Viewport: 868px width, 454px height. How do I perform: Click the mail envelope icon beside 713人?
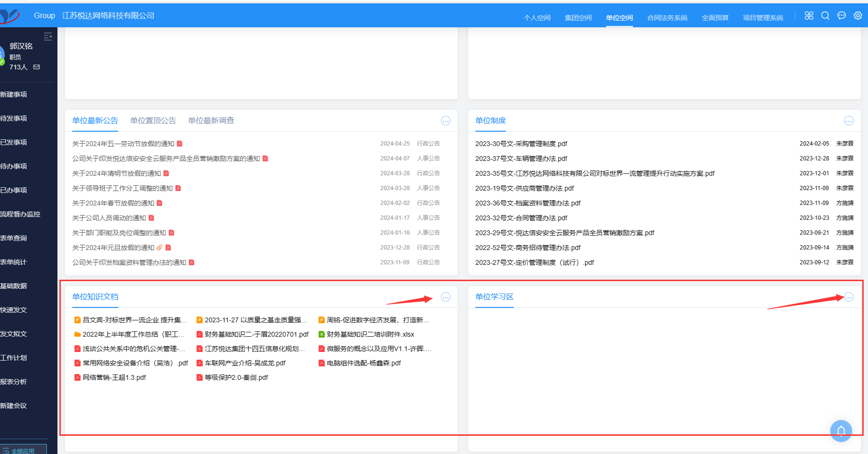point(37,67)
